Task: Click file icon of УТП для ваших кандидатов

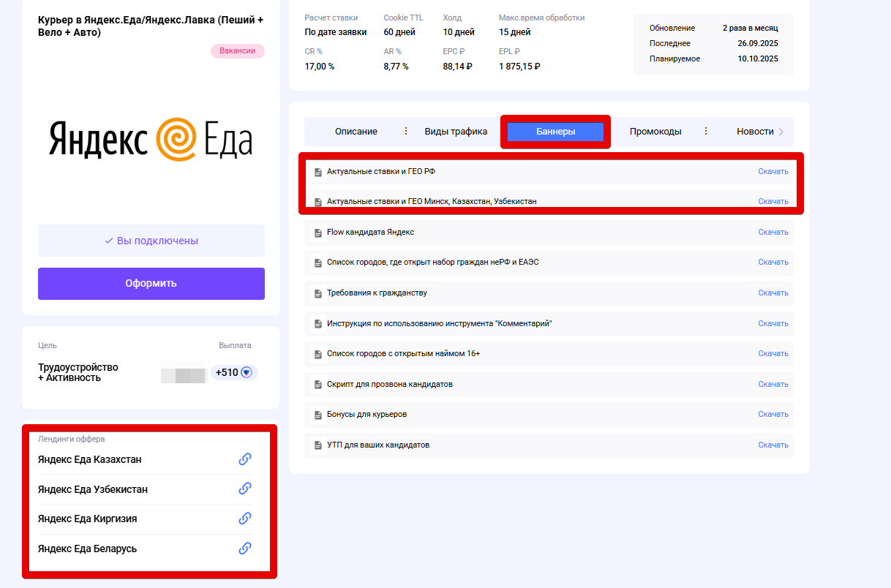Action: (x=317, y=445)
